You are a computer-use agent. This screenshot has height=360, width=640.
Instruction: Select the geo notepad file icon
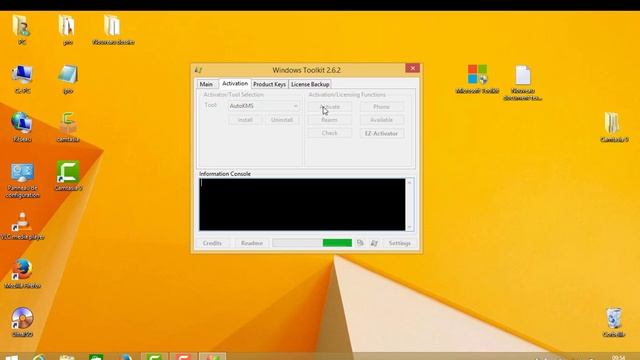point(68,79)
